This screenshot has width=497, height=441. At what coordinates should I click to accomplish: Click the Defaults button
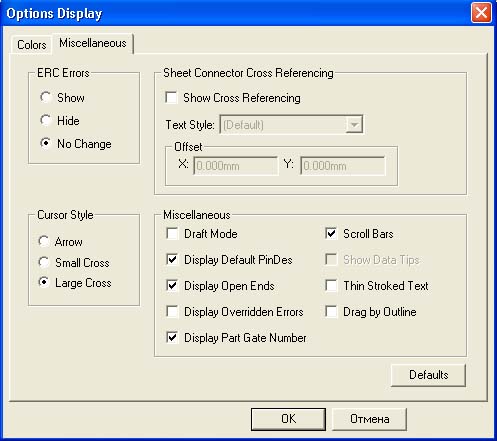[x=428, y=375]
